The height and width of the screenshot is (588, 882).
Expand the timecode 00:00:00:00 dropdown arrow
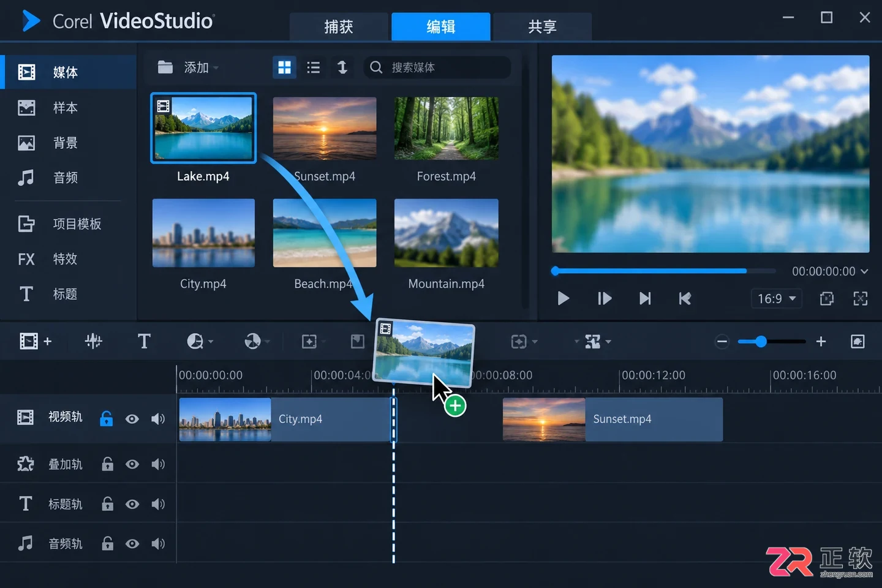coord(864,271)
